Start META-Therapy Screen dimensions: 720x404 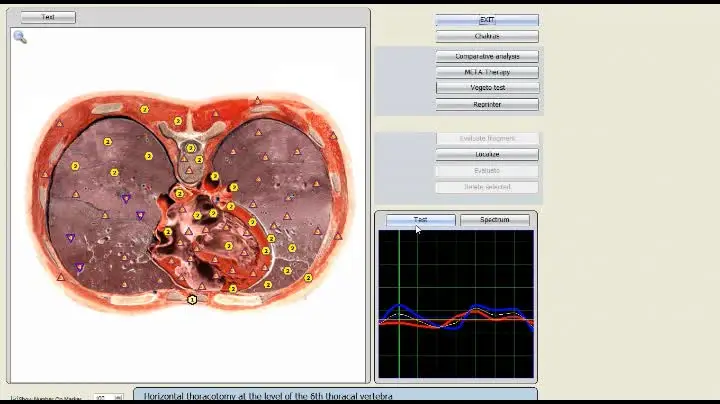pos(487,73)
